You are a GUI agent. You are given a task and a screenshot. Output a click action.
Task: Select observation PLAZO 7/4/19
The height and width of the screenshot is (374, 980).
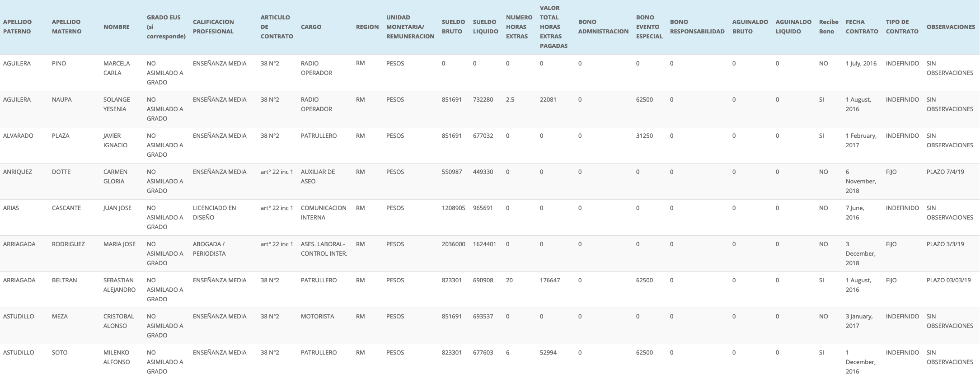(945, 172)
